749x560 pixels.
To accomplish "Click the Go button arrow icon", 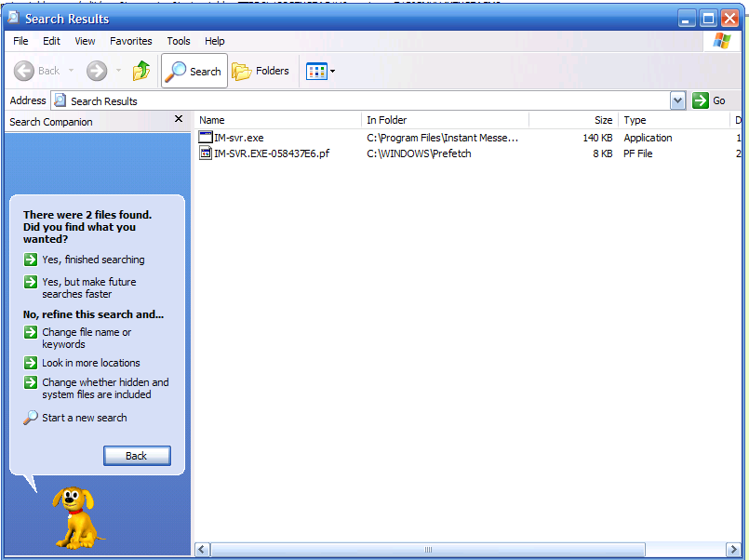I will [701, 100].
